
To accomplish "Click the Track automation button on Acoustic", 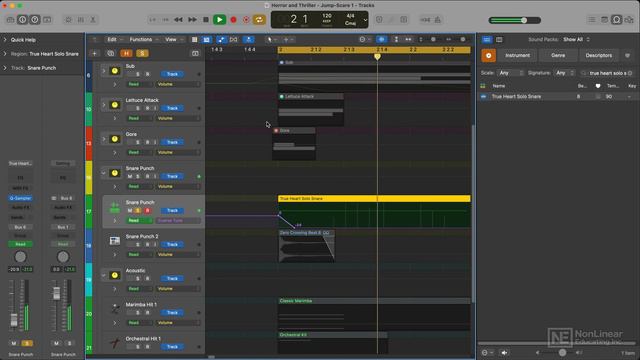I will 172,278.
